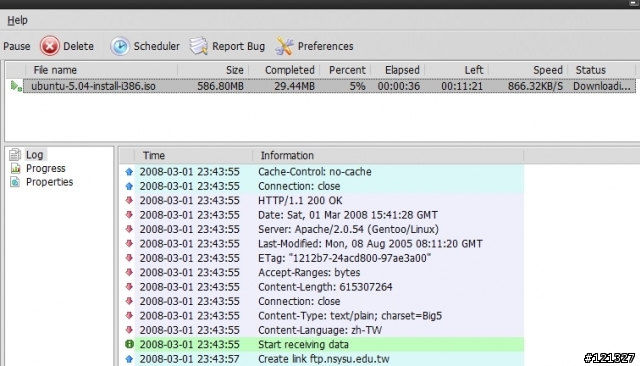640x366 pixels.
Task: Select the Log panel icon
Action: point(15,155)
